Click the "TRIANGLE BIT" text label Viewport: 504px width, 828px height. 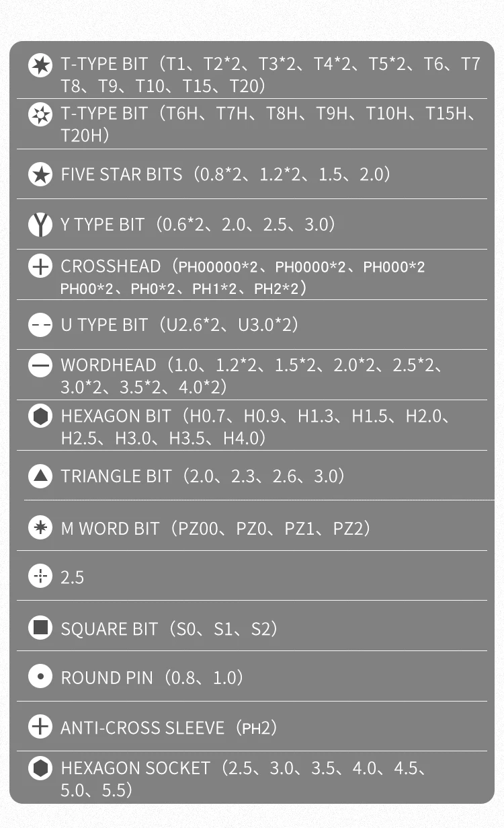(x=116, y=476)
